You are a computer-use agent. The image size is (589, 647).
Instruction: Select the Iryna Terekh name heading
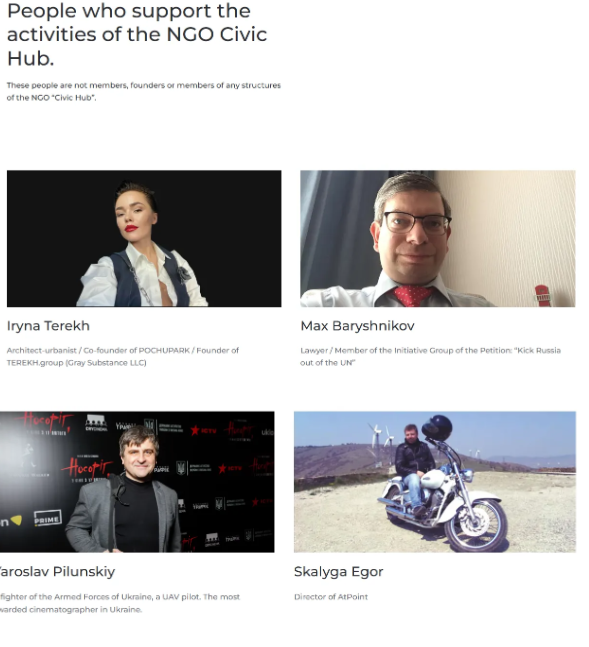pos(48,326)
